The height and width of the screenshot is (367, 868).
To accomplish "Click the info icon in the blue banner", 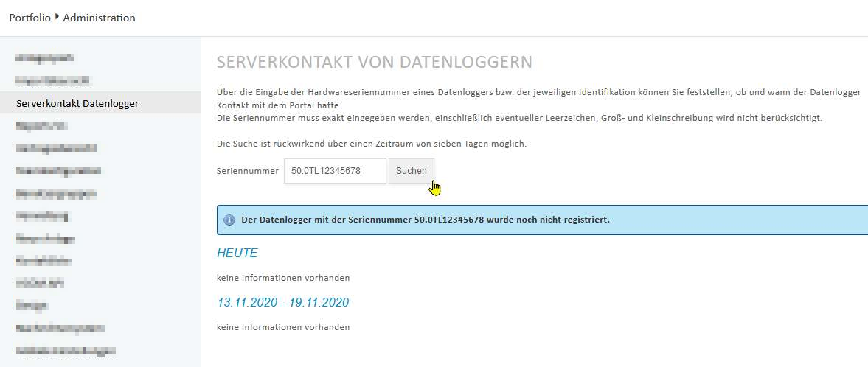I will click(229, 220).
